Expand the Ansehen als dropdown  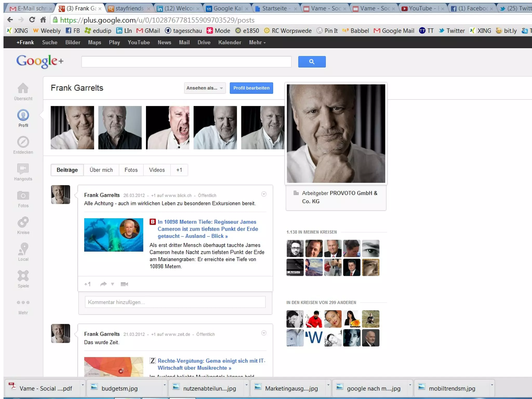(205, 88)
